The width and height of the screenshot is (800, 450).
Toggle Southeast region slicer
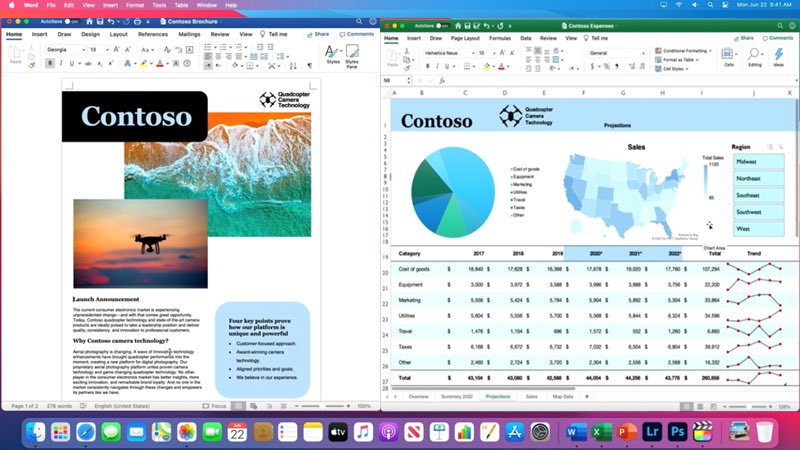(x=758, y=195)
